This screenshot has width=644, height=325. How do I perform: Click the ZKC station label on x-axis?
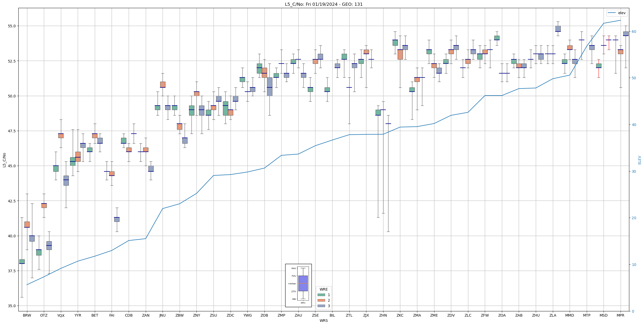click(x=400, y=315)
